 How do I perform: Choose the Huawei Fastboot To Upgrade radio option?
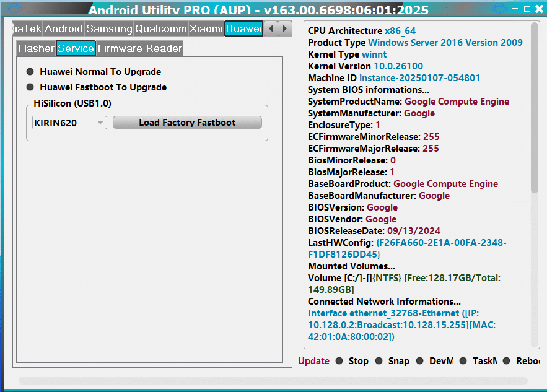[30, 87]
